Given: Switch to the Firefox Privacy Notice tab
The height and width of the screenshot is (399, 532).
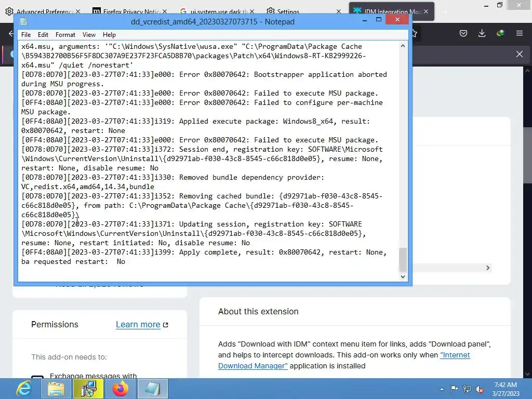Looking at the screenshot, I should pos(126,11).
